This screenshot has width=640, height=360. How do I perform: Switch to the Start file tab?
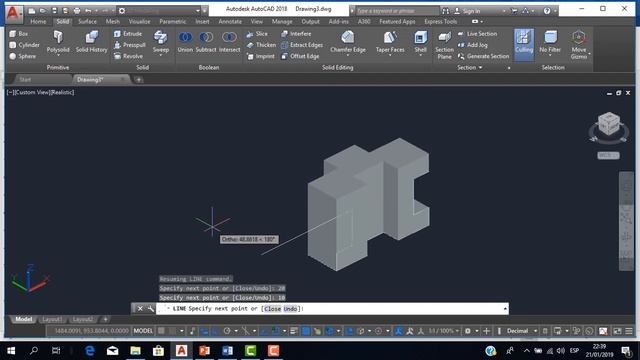(x=25, y=80)
